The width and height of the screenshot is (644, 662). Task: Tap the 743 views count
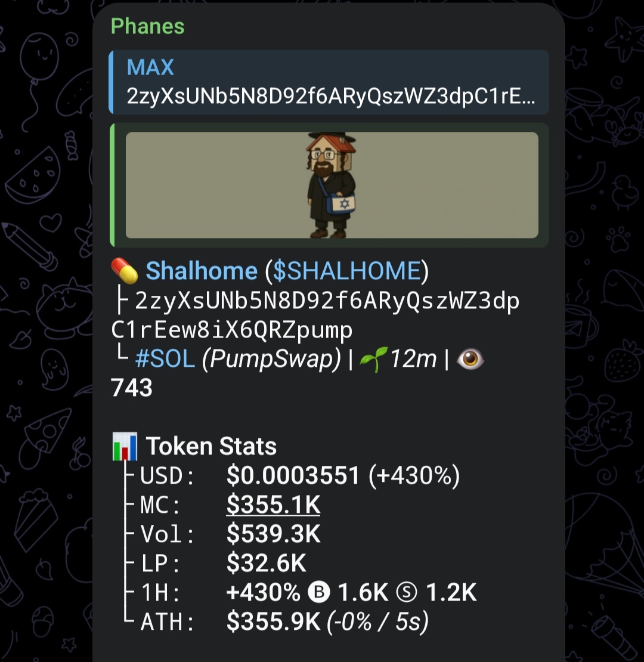(x=131, y=388)
